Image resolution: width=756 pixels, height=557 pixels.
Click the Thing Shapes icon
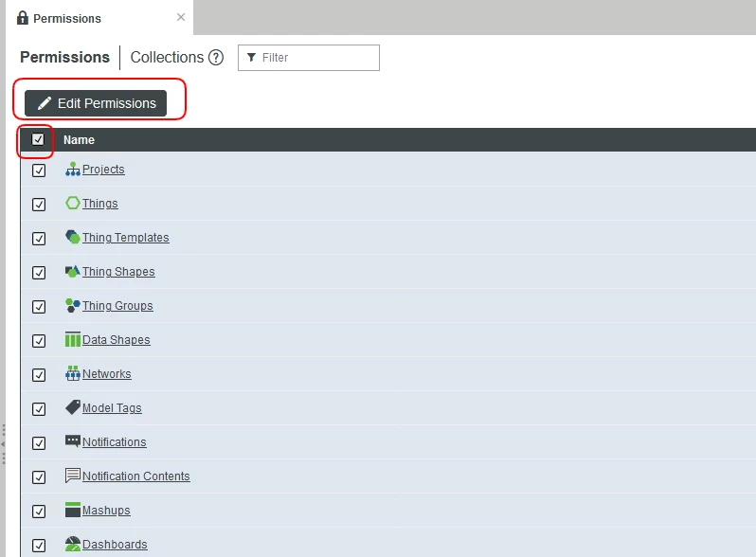click(73, 271)
